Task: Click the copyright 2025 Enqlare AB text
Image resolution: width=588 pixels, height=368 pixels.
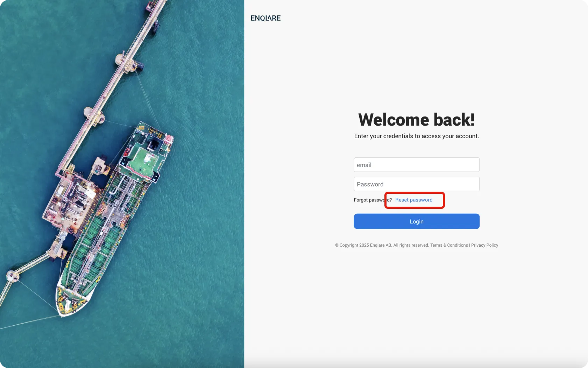Action: click(382, 245)
